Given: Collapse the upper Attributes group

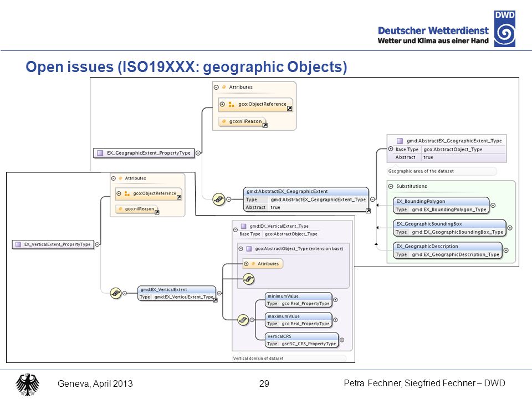Looking at the screenshot, I should (217, 87).
